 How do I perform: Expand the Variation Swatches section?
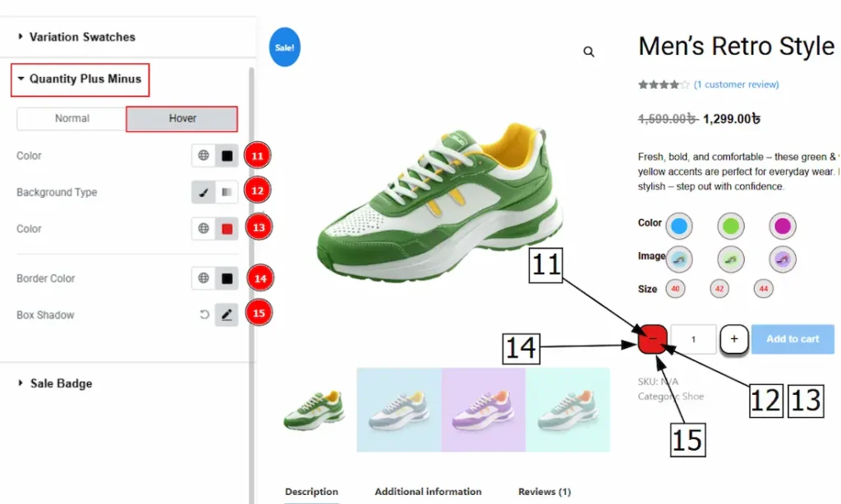pyautogui.click(x=81, y=37)
